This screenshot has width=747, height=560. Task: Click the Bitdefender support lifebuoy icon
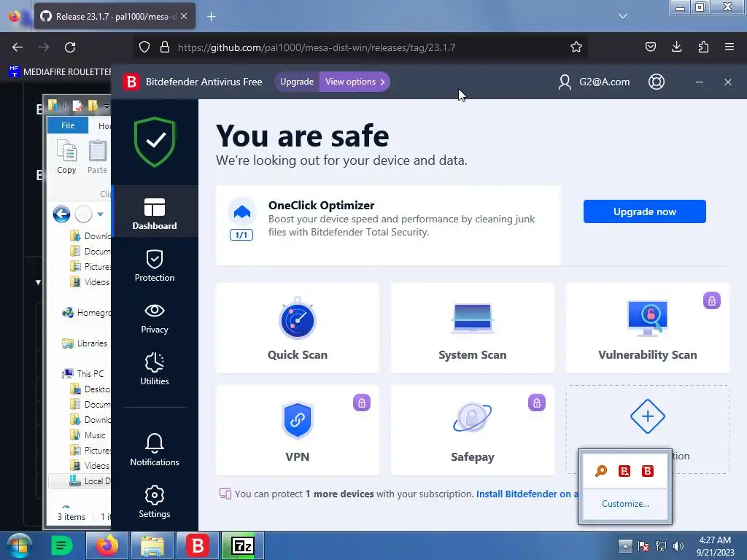point(656,82)
